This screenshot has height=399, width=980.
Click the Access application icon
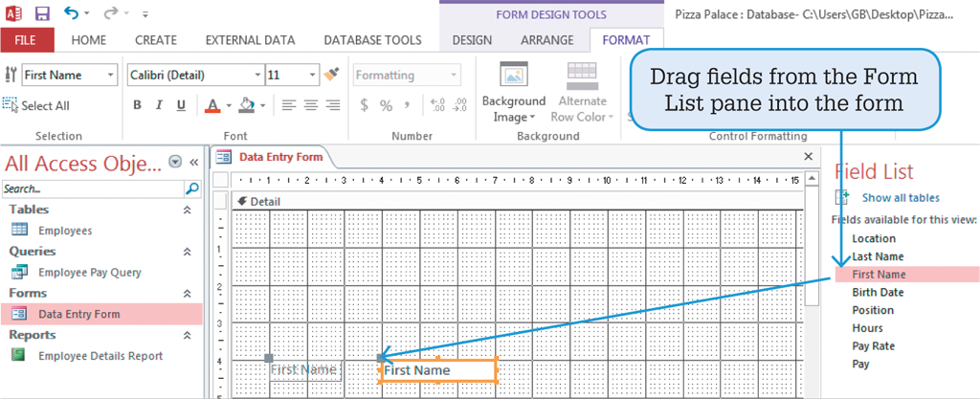pyautogui.click(x=13, y=12)
